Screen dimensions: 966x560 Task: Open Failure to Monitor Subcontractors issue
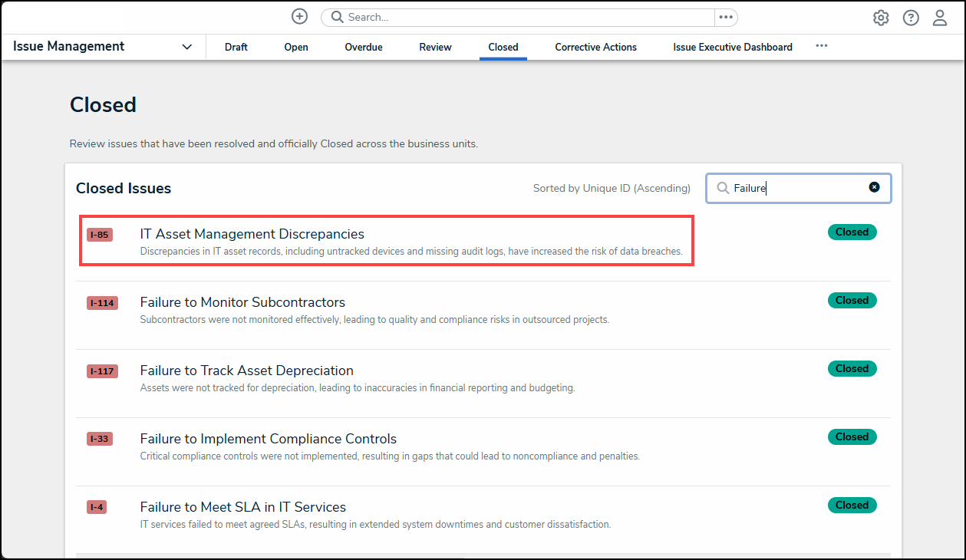click(242, 302)
